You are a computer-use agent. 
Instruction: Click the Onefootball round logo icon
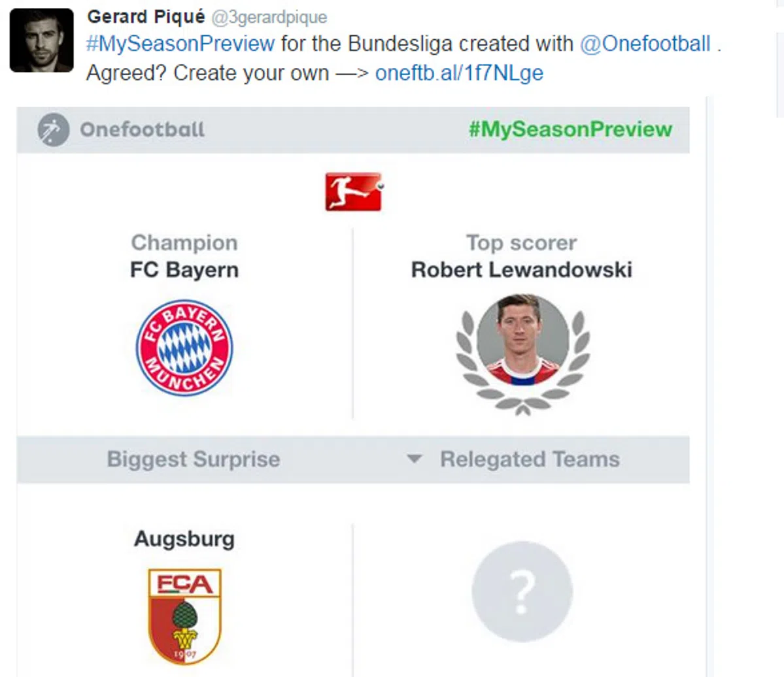click(x=53, y=129)
